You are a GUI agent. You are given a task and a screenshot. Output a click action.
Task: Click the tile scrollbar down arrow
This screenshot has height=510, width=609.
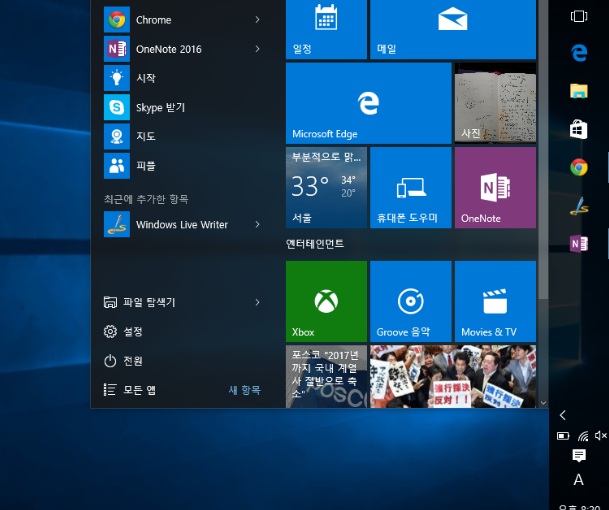(543, 403)
